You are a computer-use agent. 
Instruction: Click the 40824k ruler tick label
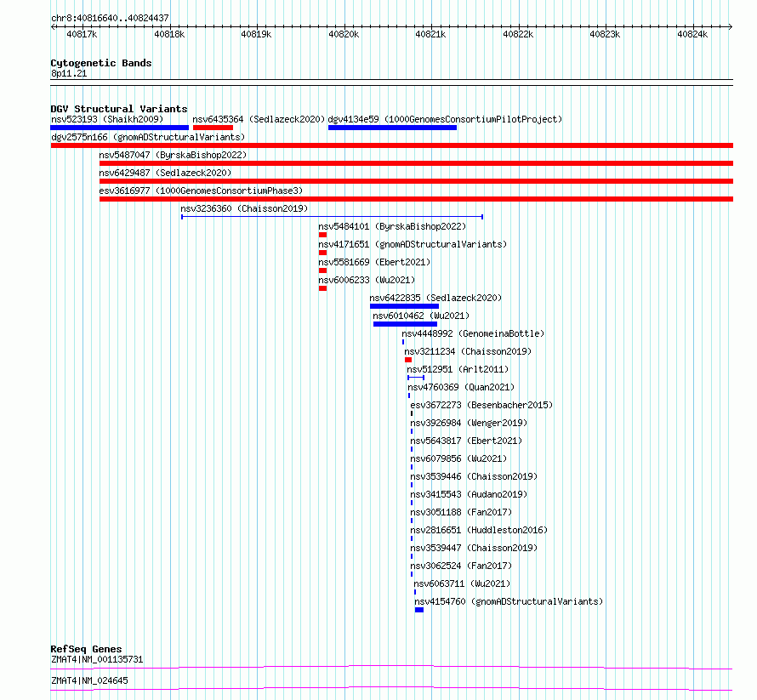692,34
